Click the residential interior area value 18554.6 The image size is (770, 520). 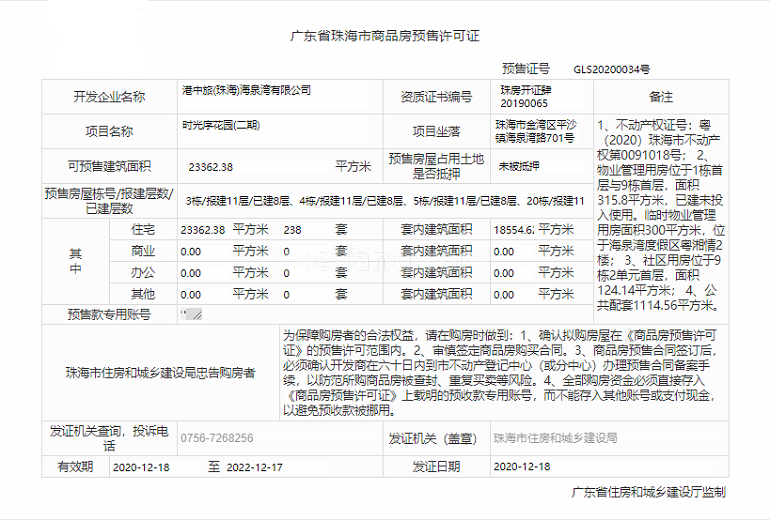coord(513,230)
